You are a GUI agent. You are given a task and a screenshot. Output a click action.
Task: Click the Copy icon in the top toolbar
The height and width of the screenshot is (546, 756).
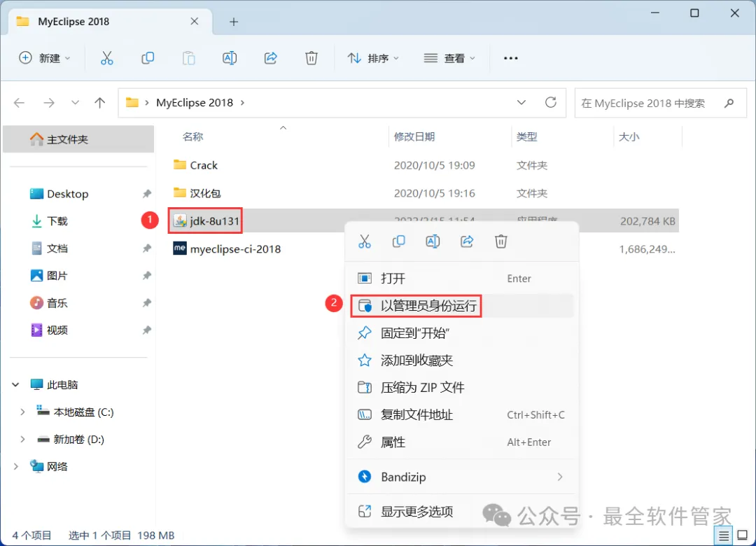point(148,58)
